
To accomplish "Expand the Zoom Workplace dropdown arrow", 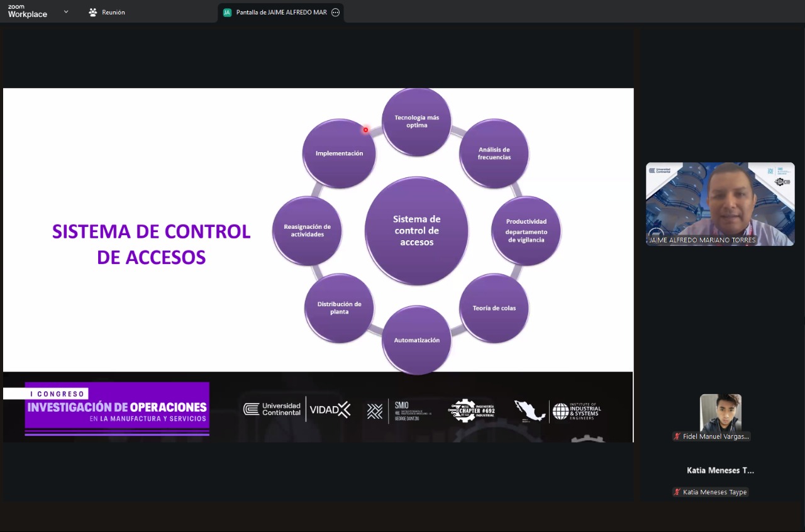I will pyautogui.click(x=66, y=12).
